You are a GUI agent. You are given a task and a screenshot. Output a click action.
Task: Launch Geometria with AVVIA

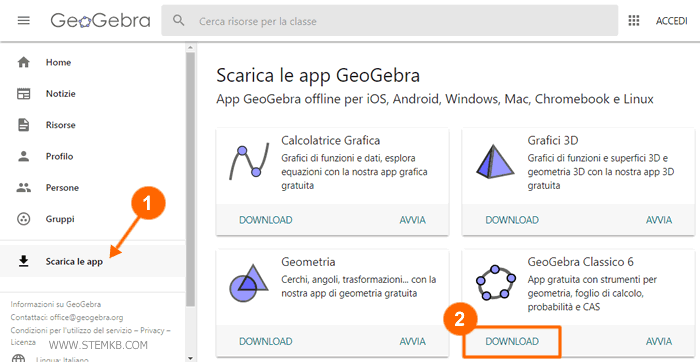click(412, 341)
